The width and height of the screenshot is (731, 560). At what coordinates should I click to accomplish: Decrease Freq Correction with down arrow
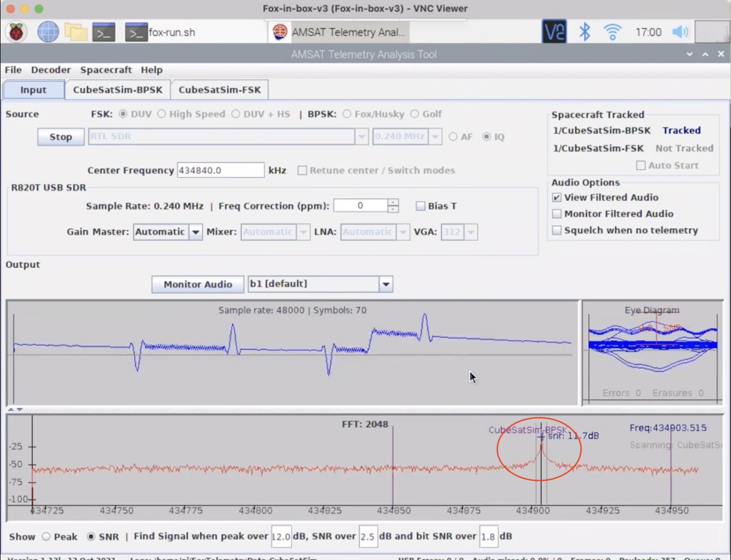393,209
